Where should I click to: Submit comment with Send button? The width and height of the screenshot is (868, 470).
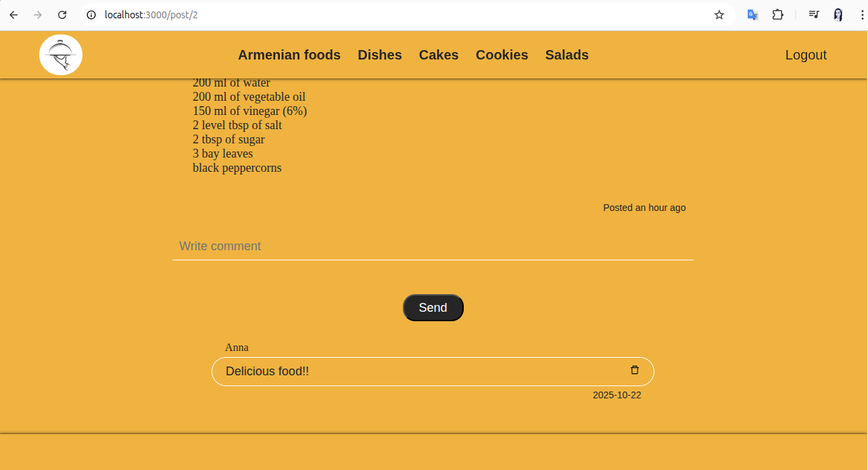click(x=433, y=308)
